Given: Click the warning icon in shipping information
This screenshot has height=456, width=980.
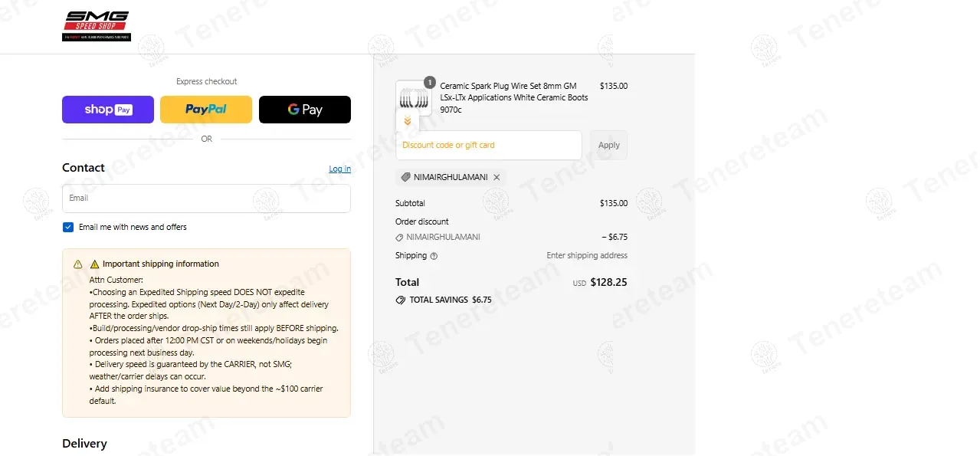Looking at the screenshot, I should [78, 264].
